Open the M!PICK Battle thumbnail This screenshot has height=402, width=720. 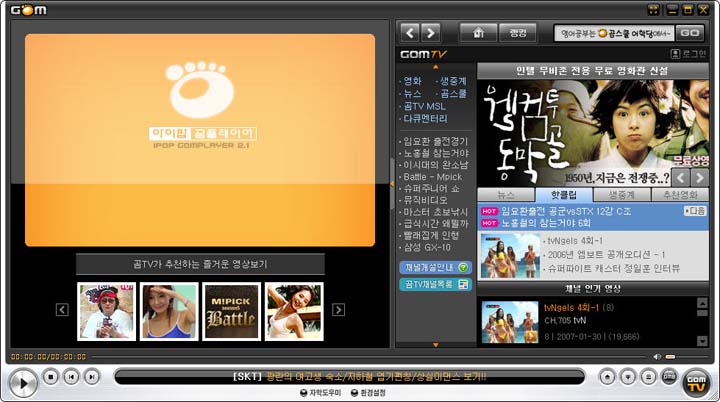pos(231,311)
